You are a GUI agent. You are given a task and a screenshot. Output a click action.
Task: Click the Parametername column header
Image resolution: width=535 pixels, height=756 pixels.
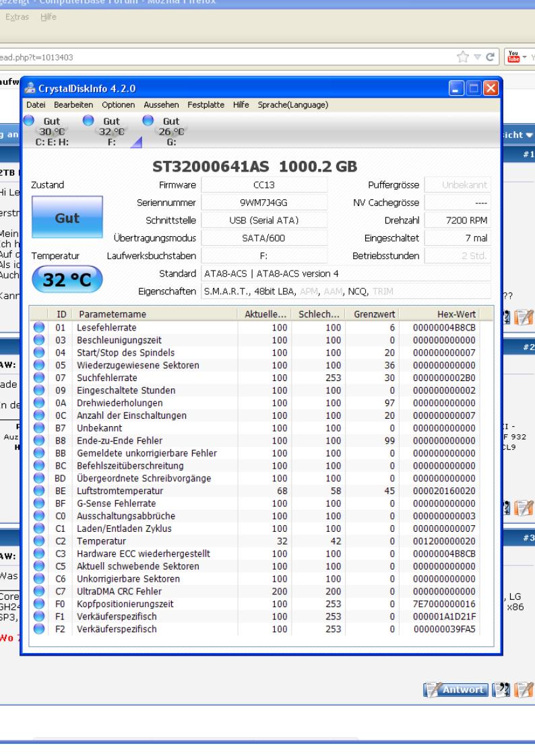pos(154,314)
